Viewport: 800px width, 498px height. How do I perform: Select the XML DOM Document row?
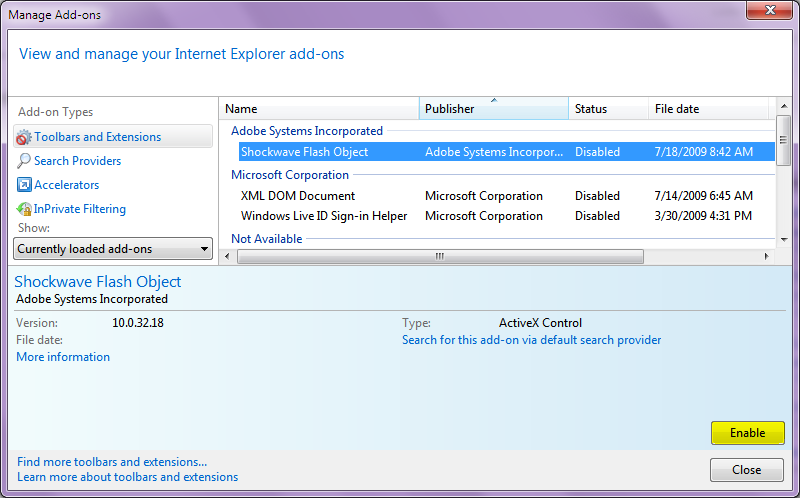point(507,196)
